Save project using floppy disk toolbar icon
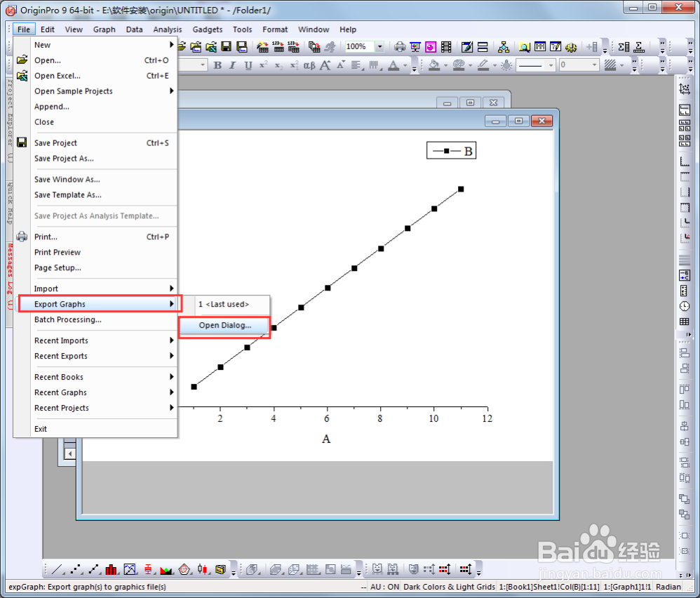700x598 pixels. pyautogui.click(x=227, y=46)
